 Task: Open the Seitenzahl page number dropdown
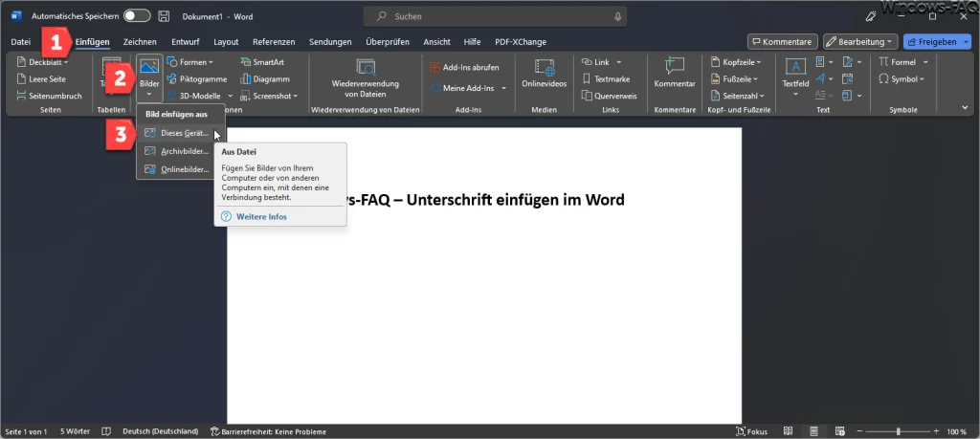click(738, 96)
